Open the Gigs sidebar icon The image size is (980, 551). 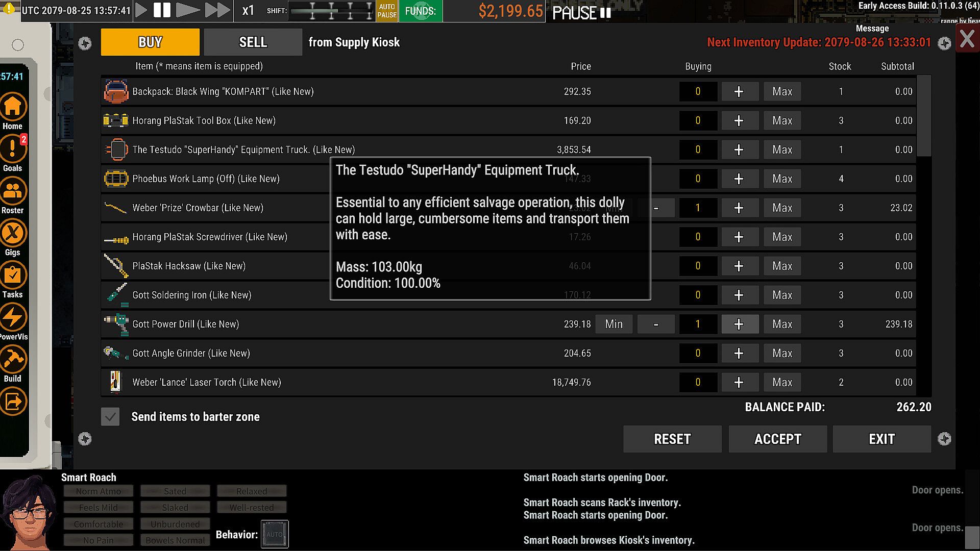pos(13,234)
